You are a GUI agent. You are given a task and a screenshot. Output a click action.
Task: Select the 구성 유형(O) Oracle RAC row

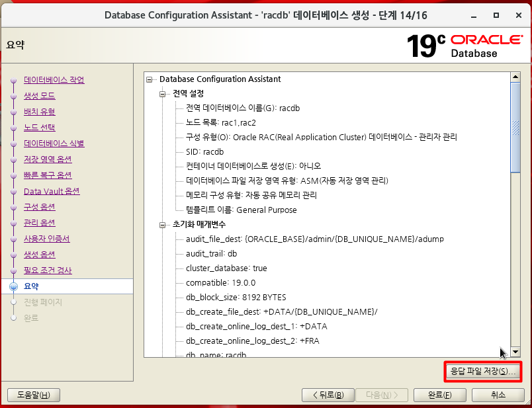coord(322,138)
